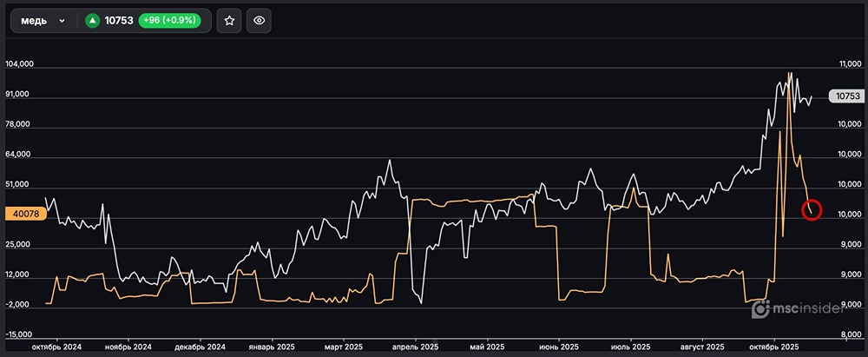
Task: Toggle chart visibility with the eye icon
Action: (259, 20)
